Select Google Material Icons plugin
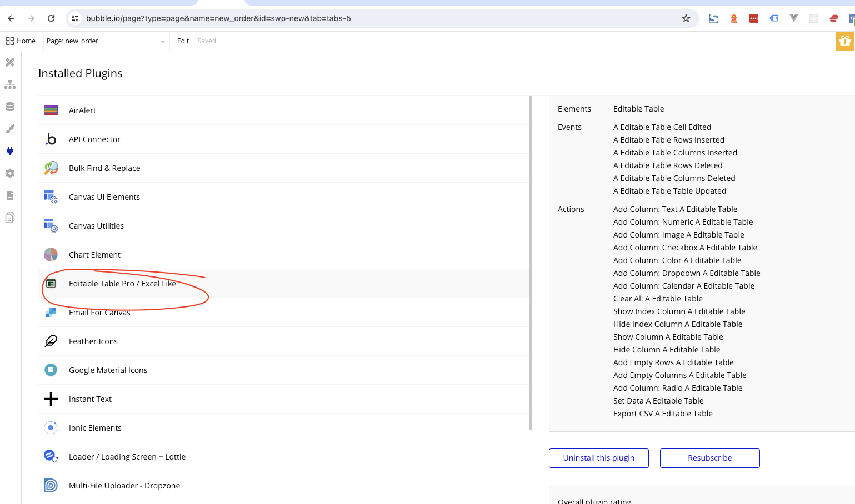The height and width of the screenshot is (504, 855). [283, 370]
